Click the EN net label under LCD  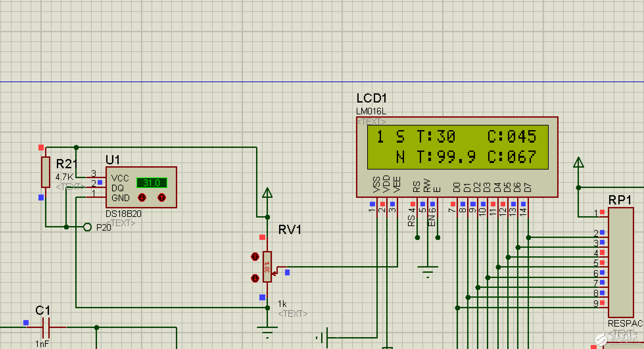(x=432, y=221)
